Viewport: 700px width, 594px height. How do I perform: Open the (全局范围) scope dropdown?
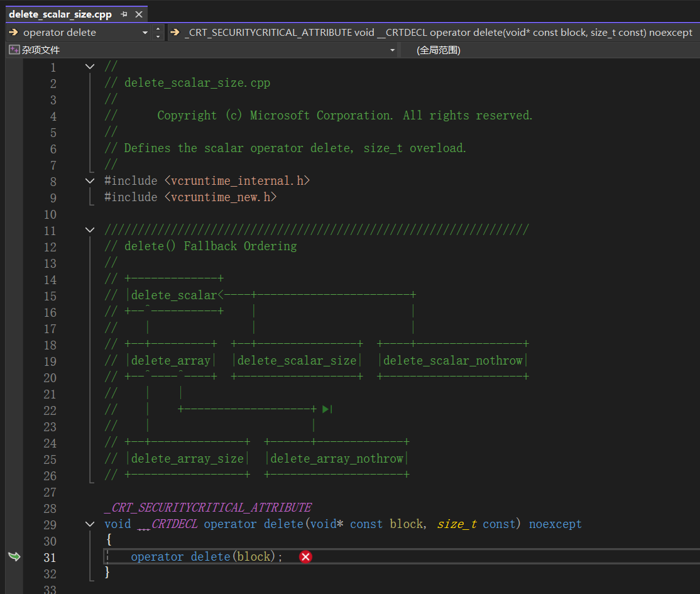551,50
